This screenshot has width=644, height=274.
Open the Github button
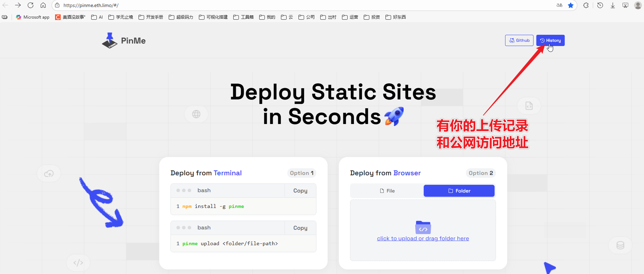pyautogui.click(x=519, y=40)
